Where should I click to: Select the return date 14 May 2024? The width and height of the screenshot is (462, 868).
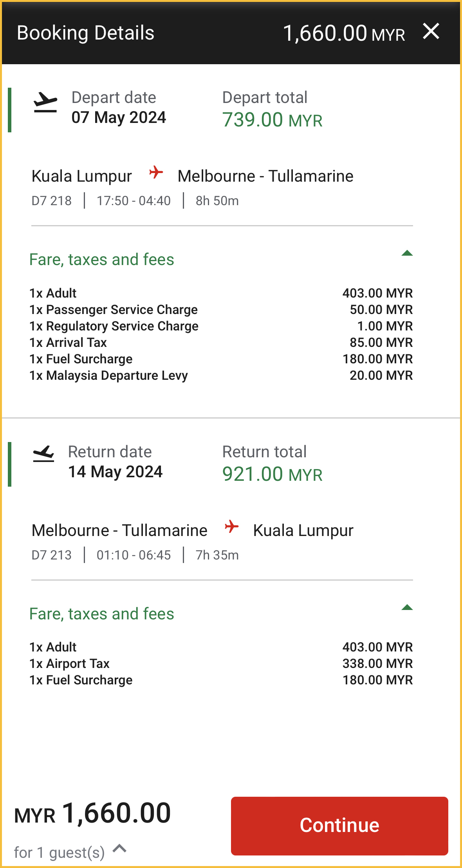point(115,472)
